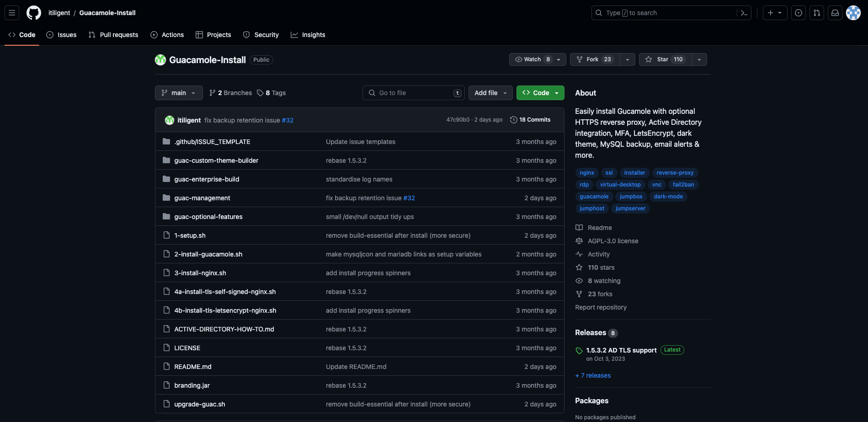Star the Guacamole-Install repository
This screenshot has height=422, width=868.
point(665,59)
